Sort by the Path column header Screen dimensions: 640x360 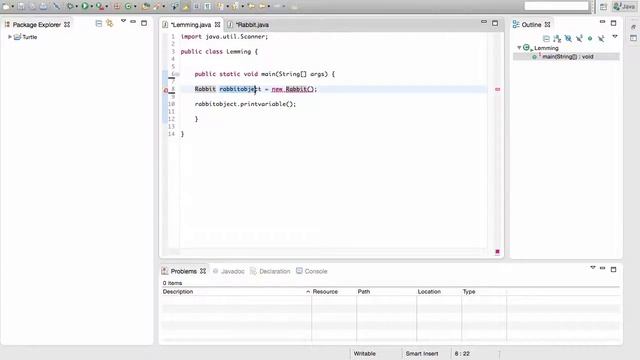coord(364,291)
